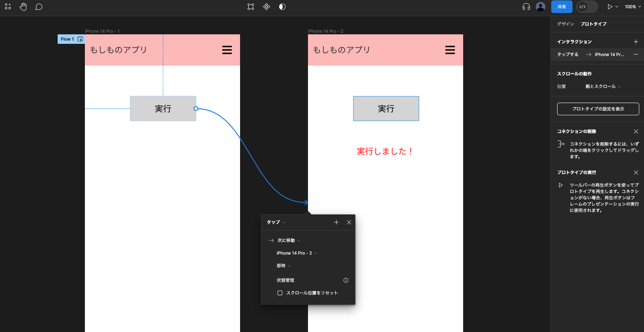Image resolution: width=644 pixels, height=332 pixels.
Task: Click the present play icon
Action: pos(610,7)
